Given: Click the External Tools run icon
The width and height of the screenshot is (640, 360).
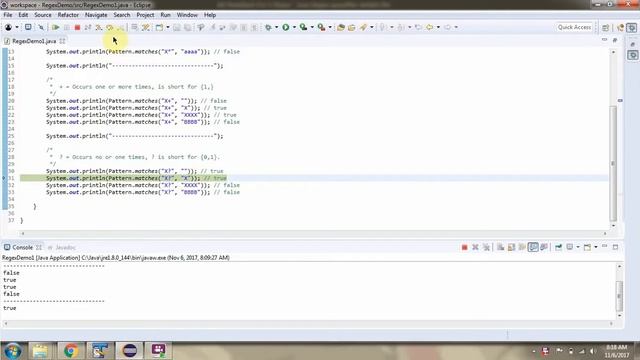Looking at the screenshot, I should (322, 27).
